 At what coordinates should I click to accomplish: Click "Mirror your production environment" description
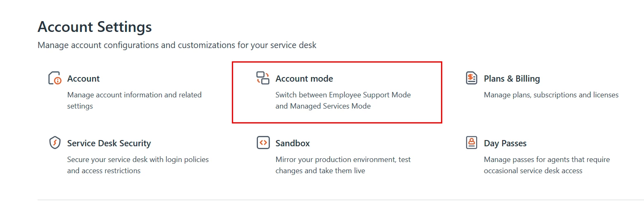343,165
